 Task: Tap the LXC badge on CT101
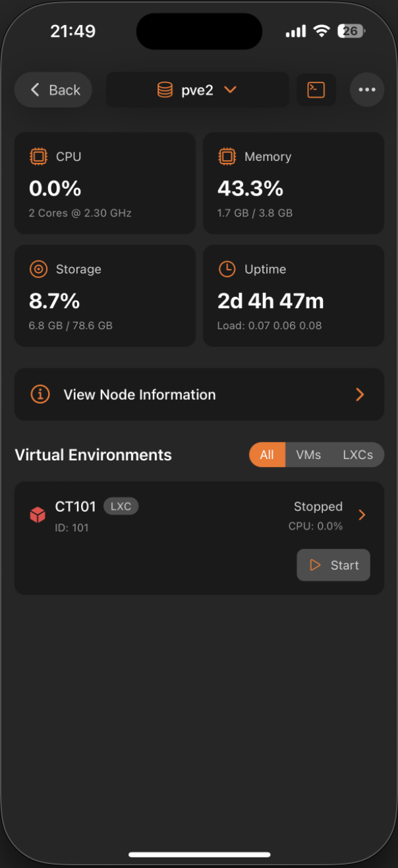[121, 507]
